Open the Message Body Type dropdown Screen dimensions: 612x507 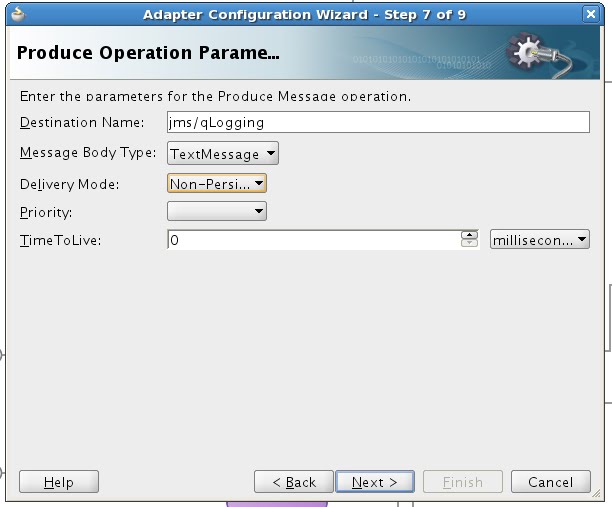pyautogui.click(x=223, y=153)
